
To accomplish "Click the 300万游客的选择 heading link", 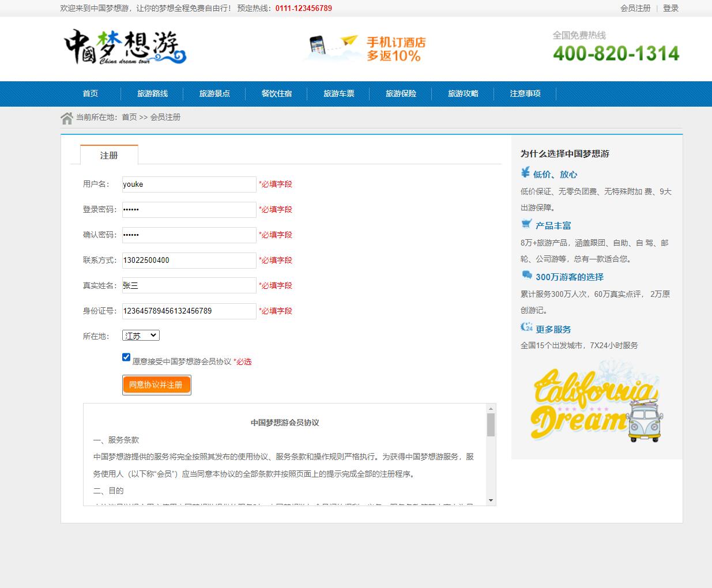I will pos(570,277).
